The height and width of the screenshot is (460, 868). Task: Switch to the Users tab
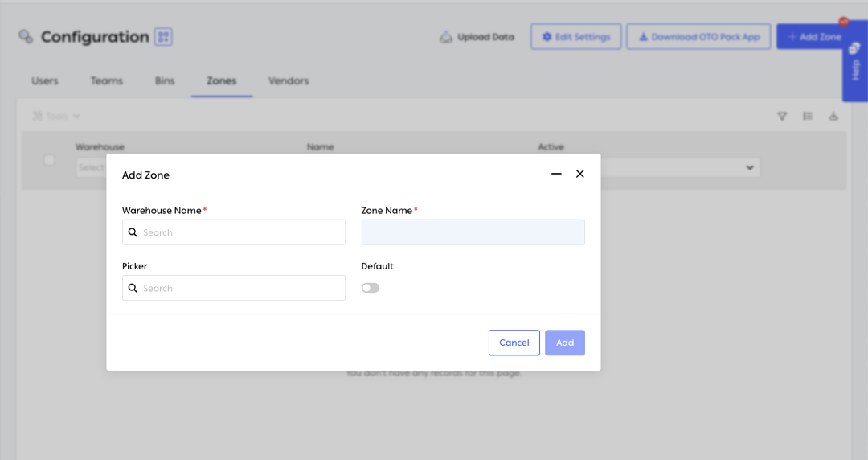pos(45,81)
